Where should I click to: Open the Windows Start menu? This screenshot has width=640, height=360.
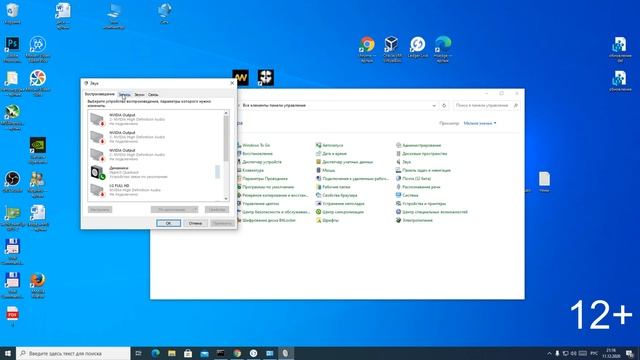click(x=8, y=353)
